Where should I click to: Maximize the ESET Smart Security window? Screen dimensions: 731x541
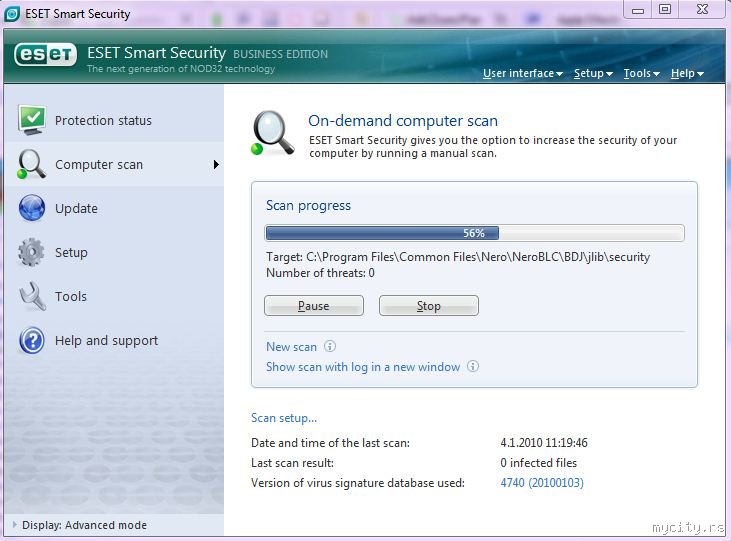[x=665, y=10]
